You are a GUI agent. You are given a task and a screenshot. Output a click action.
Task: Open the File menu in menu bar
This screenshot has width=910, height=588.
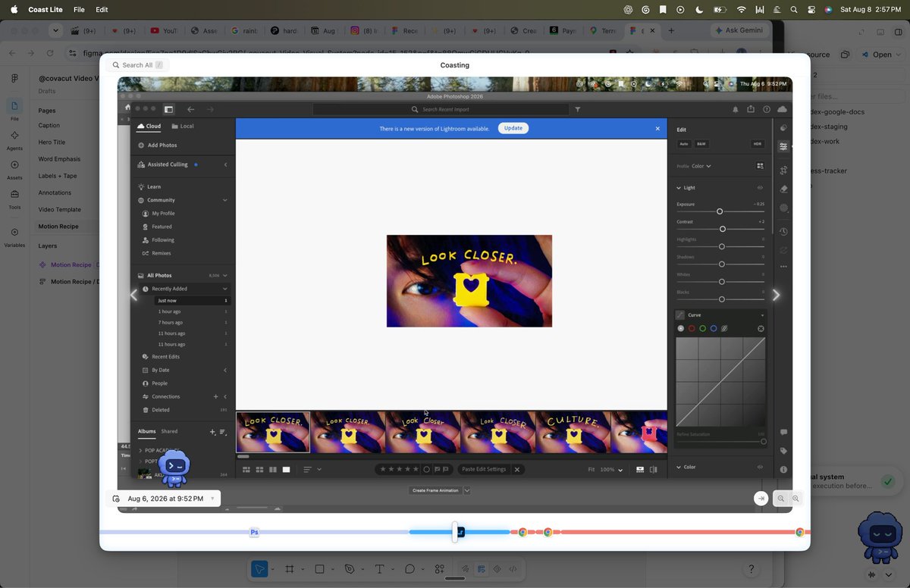[x=79, y=10]
